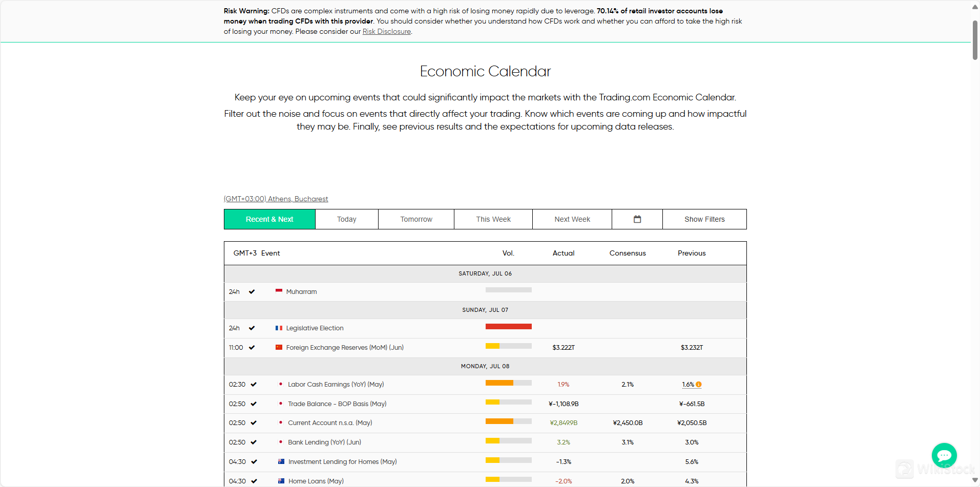The width and height of the screenshot is (980, 487).
Task: Expand the Show Filters panel
Action: pyautogui.click(x=704, y=219)
